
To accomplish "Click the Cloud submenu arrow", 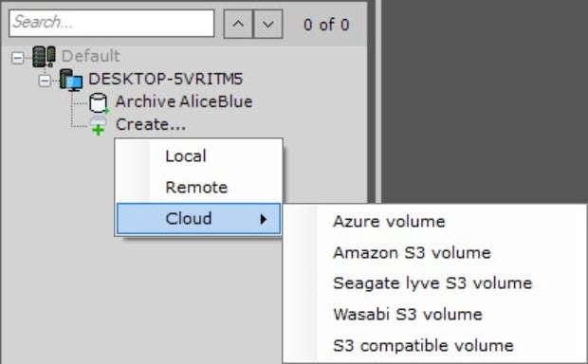I will click(264, 219).
